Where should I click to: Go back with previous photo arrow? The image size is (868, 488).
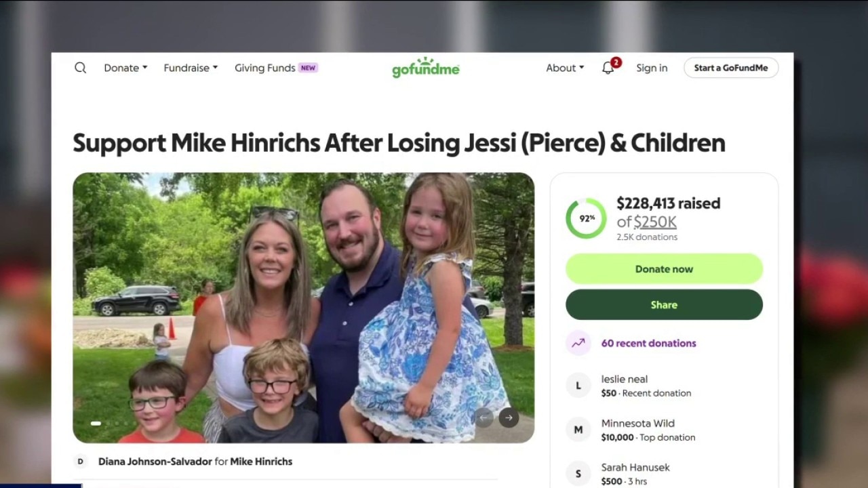click(484, 418)
